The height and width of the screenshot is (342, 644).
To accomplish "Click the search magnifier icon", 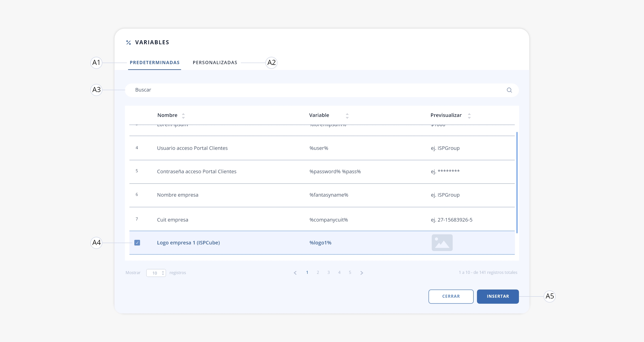I will coord(509,90).
